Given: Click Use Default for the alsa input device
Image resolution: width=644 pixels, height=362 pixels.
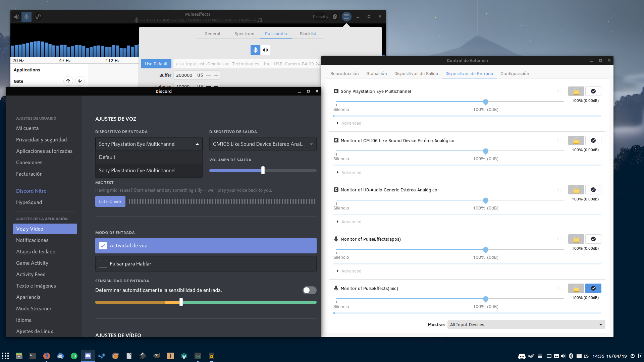Looking at the screenshot, I should (x=156, y=63).
